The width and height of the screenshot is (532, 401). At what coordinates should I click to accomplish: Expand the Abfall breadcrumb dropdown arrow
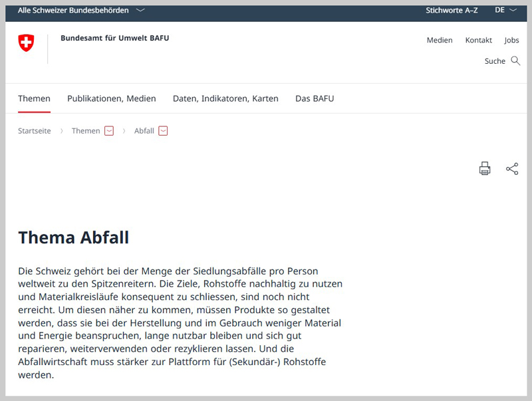[x=163, y=131]
